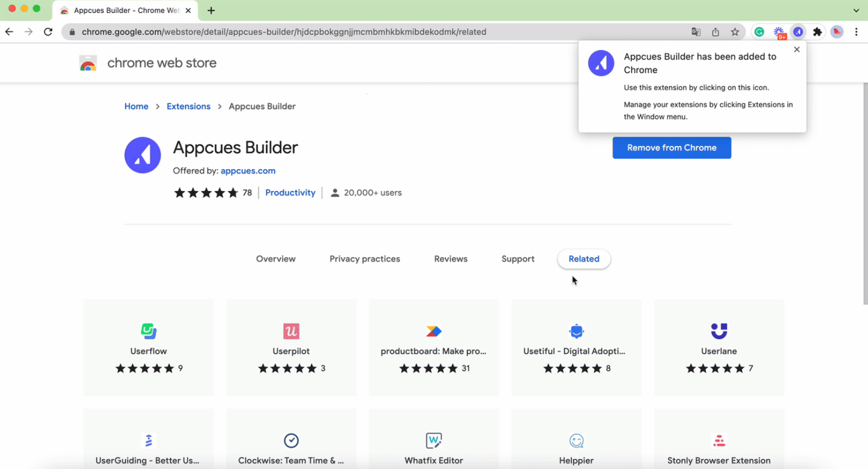Viewport: 868px width, 469px height.
Task: Open the tab search dropdown arrow
Action: point(856,10)
